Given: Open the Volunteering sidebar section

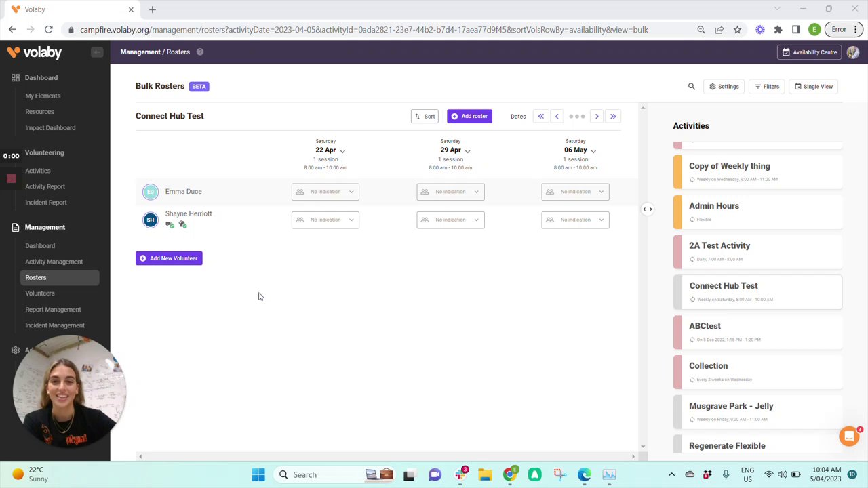Looking at the screenshot, I should [x=44, y=152].
